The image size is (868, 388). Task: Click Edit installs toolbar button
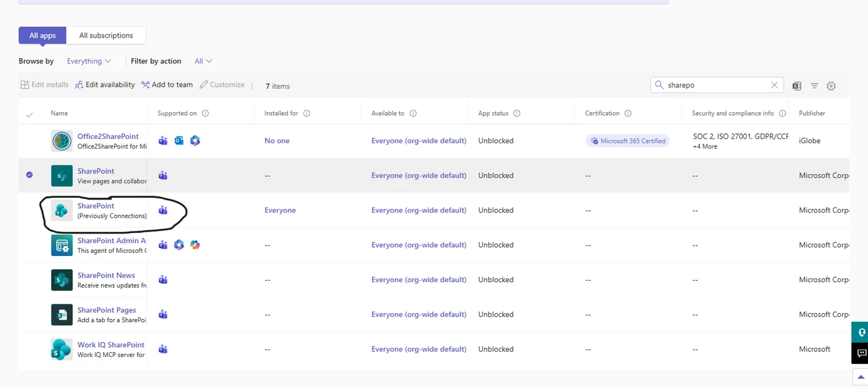(x=44, y=85)
